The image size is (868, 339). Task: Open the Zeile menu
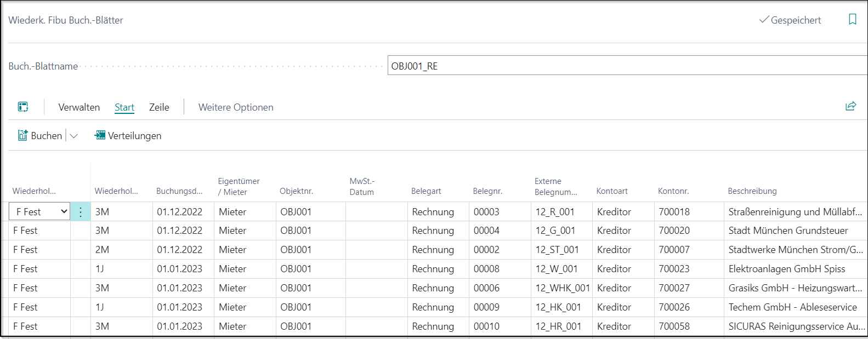pos(159,107)
